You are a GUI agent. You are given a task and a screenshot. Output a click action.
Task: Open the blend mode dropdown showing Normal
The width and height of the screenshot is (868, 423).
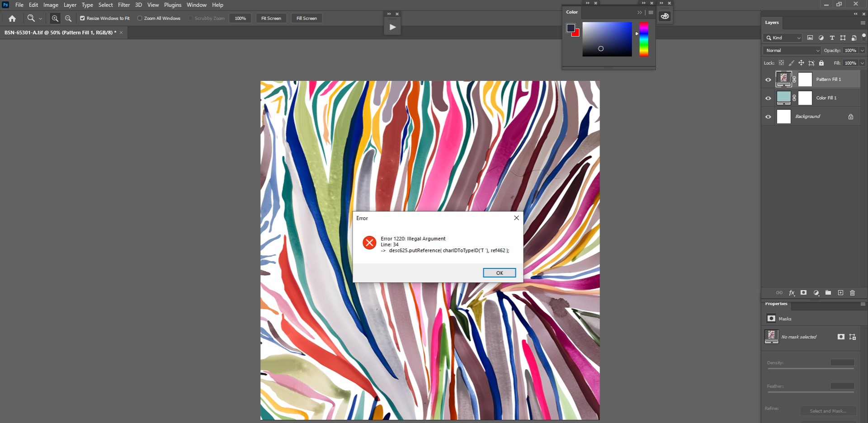pos(791,50)
